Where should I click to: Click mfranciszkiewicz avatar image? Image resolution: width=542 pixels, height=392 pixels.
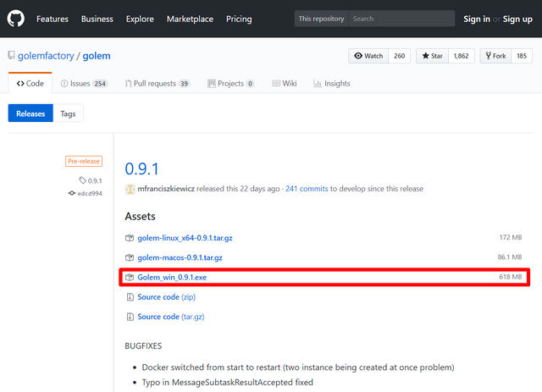[130, 189]
